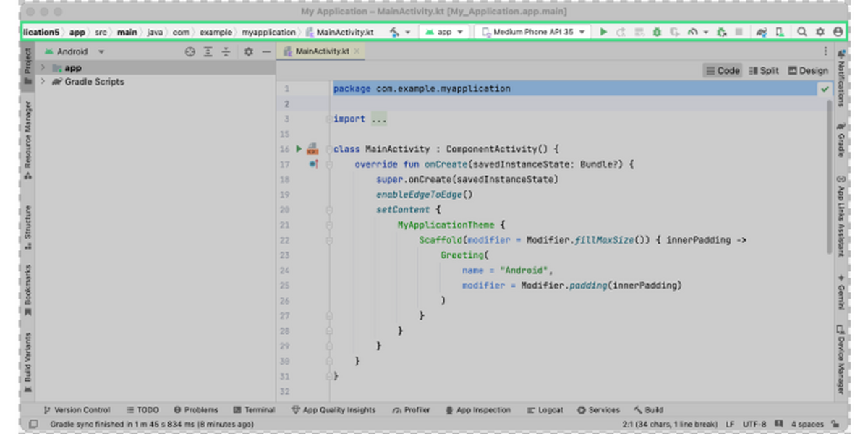Collapse the MainActivity class fold marker at line 16

[x=329, y=149]
